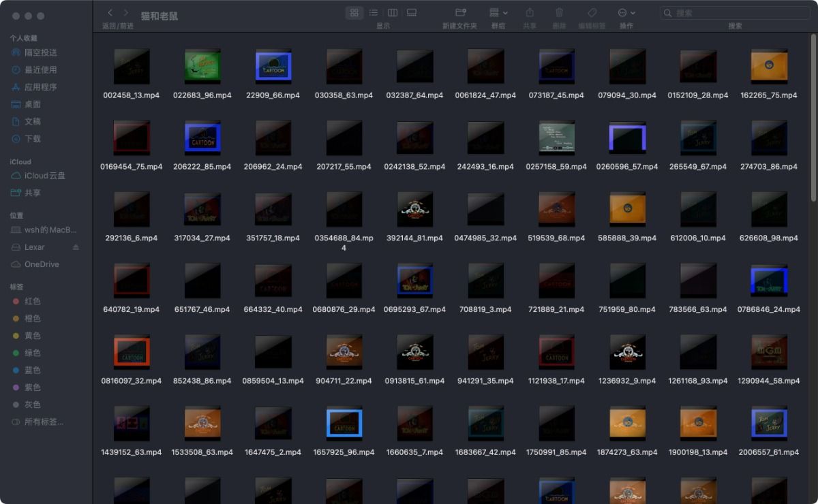Select video thumbnail 206222_85.mp4

click(202, 138)
